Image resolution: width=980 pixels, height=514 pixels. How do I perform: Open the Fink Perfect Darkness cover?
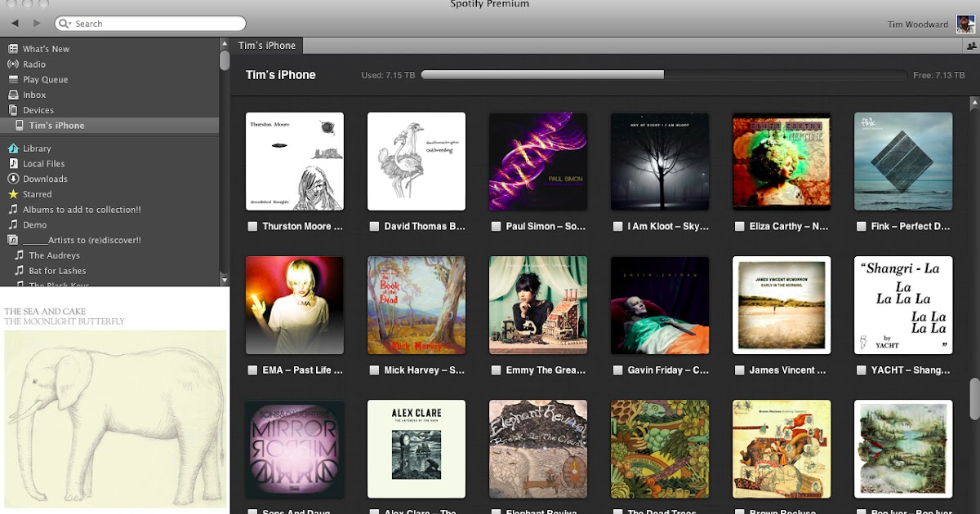click(903, 162)
